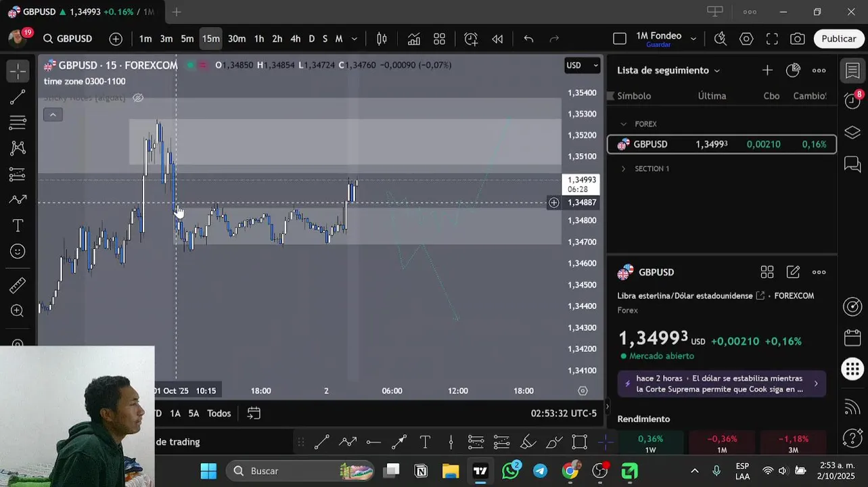Collapse the FOREX watchlist section
Image resolution: width=868 pixels, height=487 pixels.
click(x=623, y=124)
